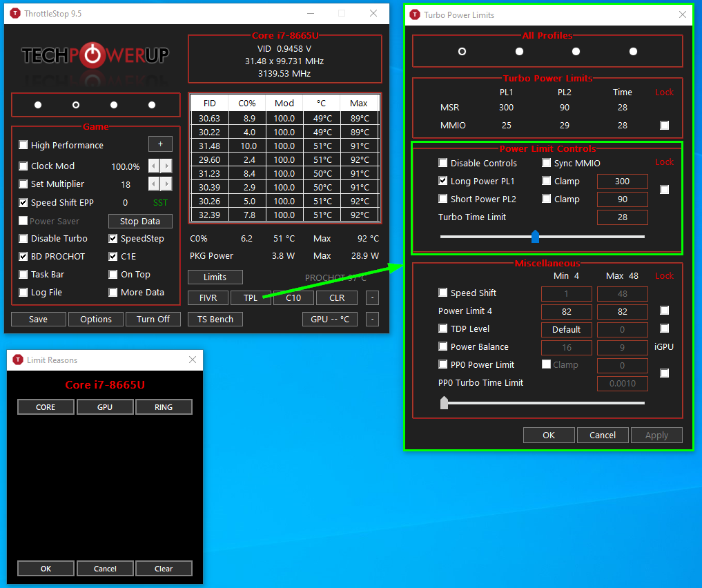Image resolution: width=702 pixels, height=588 pixels.
Task: Click the plus button beside High Performance
Action: pyautogui.click(x=160, y=144)
